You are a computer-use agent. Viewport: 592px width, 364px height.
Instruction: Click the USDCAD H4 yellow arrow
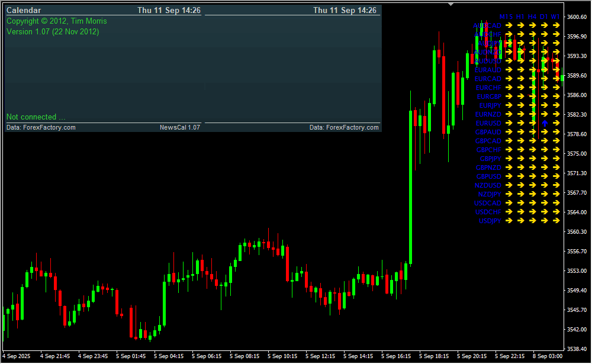pyautogui.click(x=532, y=203)
